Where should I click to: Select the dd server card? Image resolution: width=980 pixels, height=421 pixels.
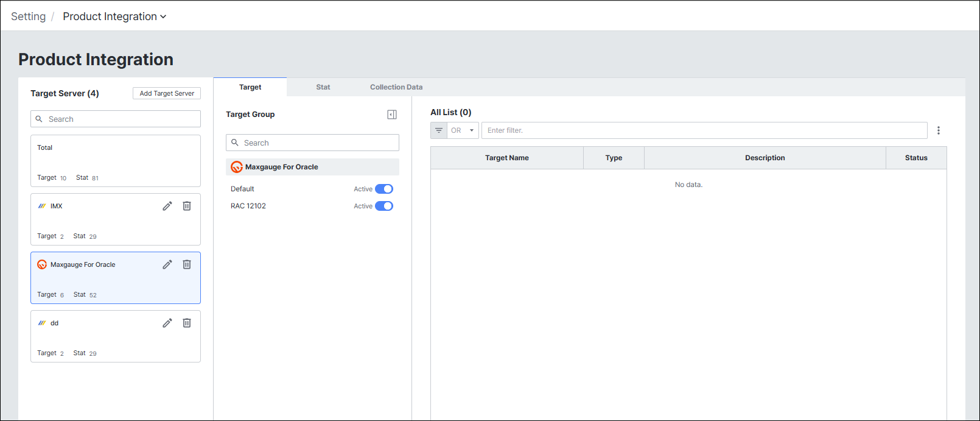(116, 336)
